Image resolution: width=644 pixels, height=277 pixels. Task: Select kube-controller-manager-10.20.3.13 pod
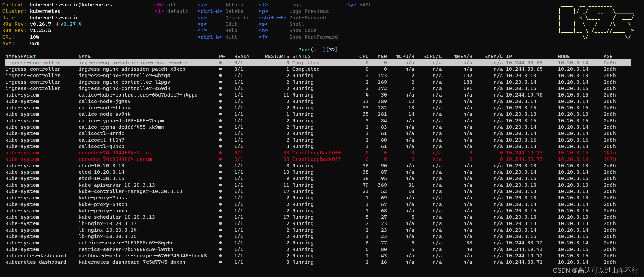[x=318, y=191]
